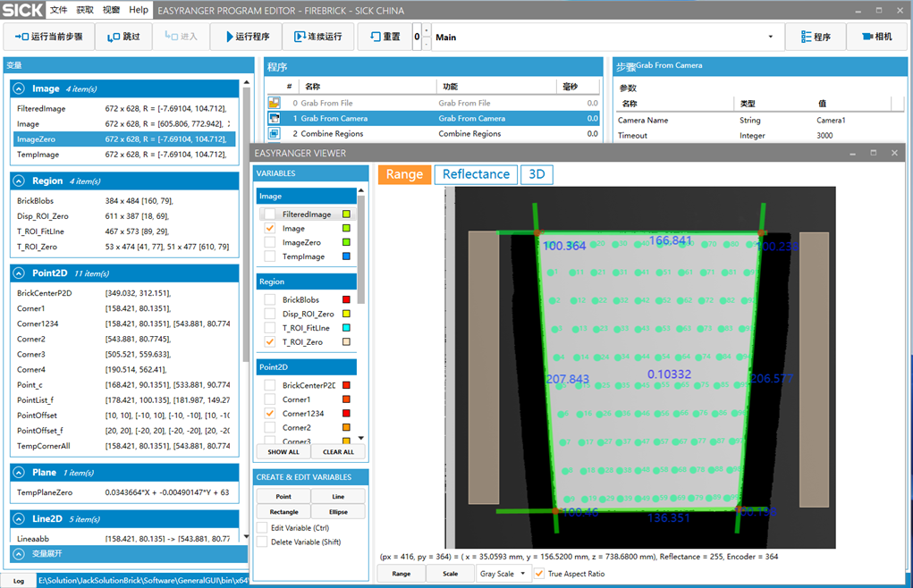Click the Point create button
This screenshot has width=913, height=588.
[x=283, y=496]
